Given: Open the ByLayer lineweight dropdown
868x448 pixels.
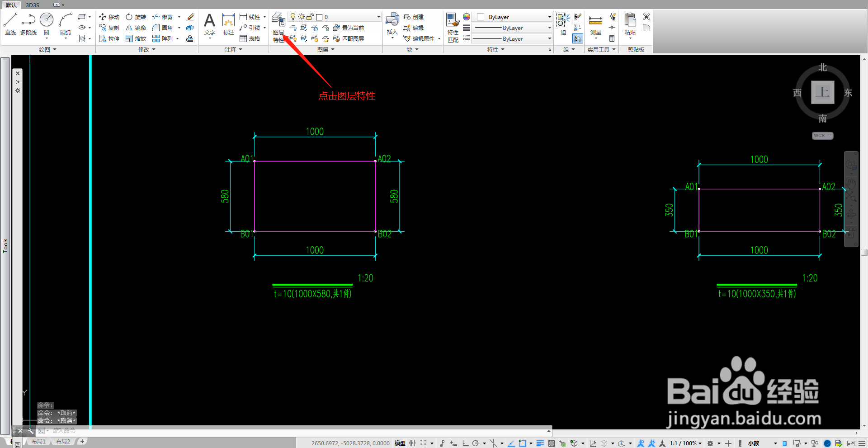Looking at the screenshot, I should coord(512,28).
